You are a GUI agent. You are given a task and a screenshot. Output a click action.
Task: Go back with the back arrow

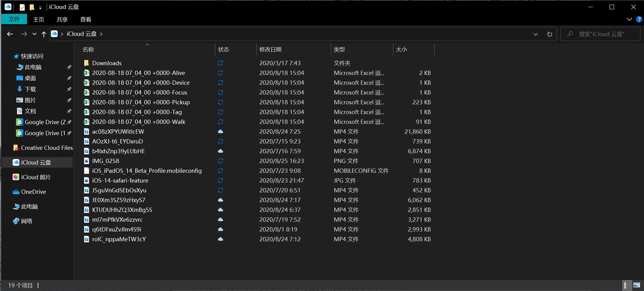[10, 34]
